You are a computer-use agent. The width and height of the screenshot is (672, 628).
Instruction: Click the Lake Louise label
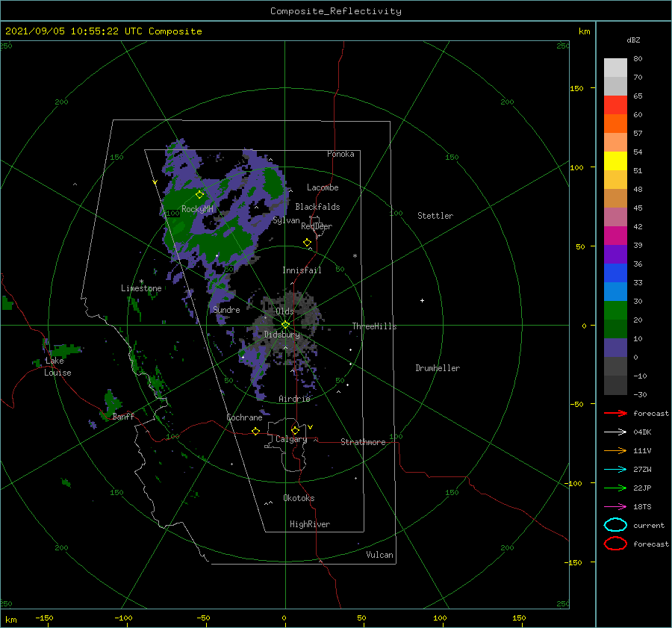57,367
